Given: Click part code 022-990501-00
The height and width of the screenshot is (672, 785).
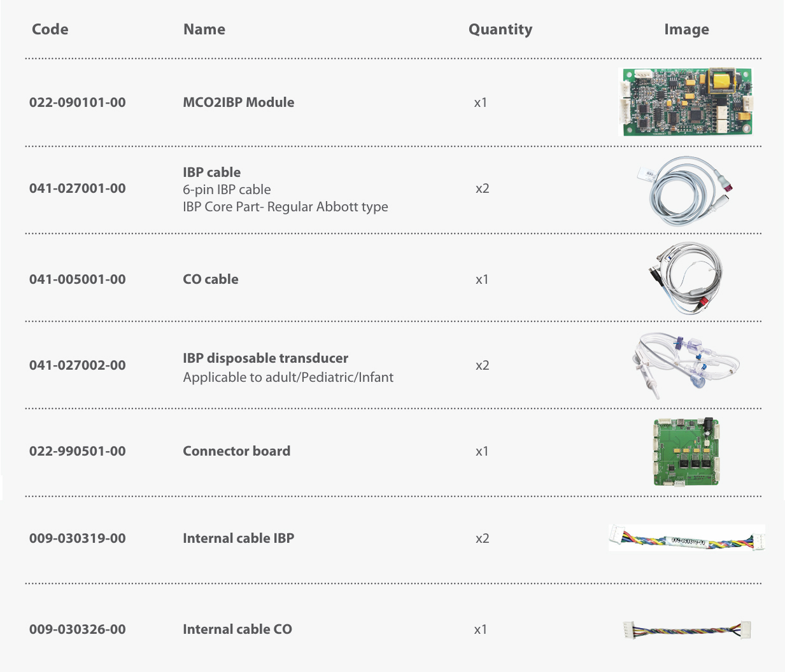Looking at the screenshot, I should 78,451.
